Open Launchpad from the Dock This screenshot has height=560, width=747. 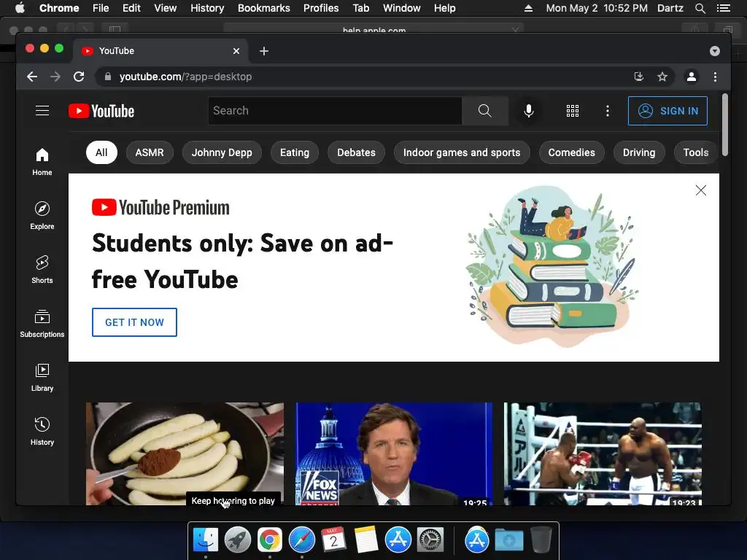(238, 540)
